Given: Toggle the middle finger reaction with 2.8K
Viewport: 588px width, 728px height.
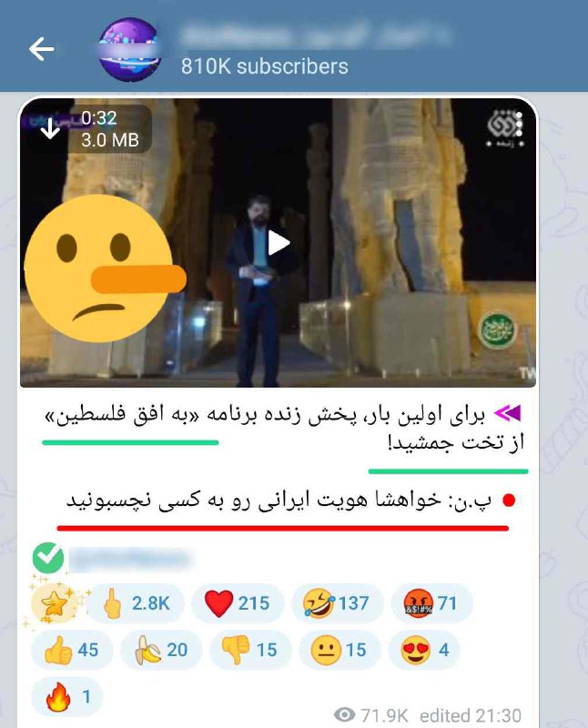Looking at the screenshot, I should point(136,603).
